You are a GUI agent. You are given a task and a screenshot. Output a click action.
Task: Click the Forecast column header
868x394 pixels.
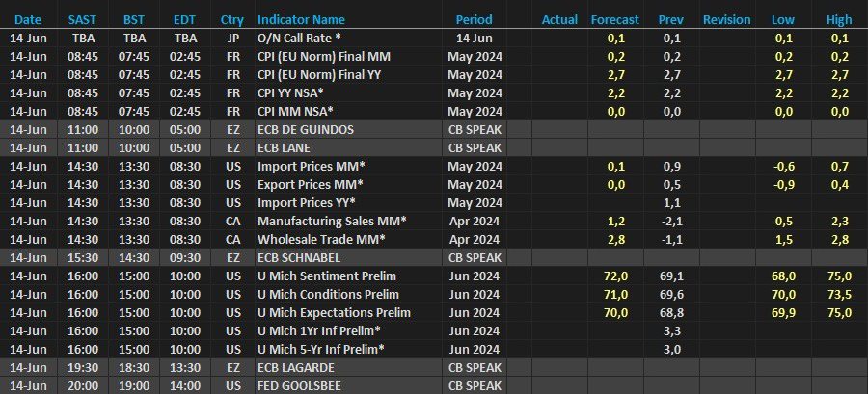point(613,19)
